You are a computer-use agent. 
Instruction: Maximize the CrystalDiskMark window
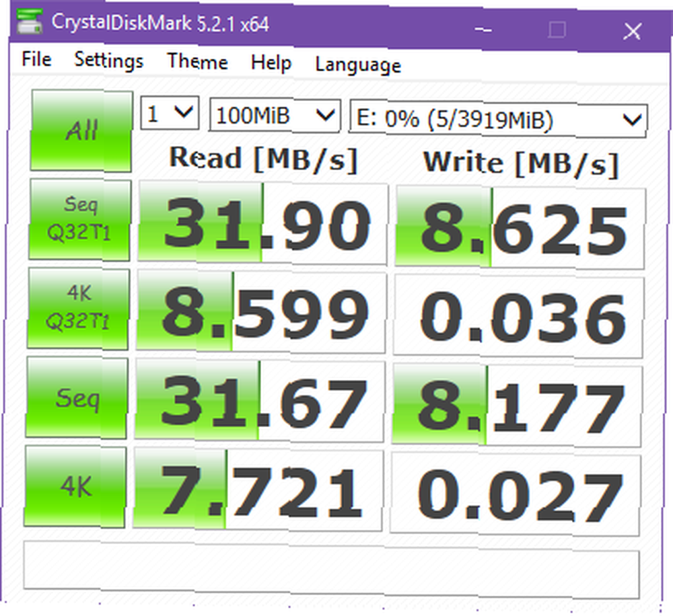[x=557, y=30]
